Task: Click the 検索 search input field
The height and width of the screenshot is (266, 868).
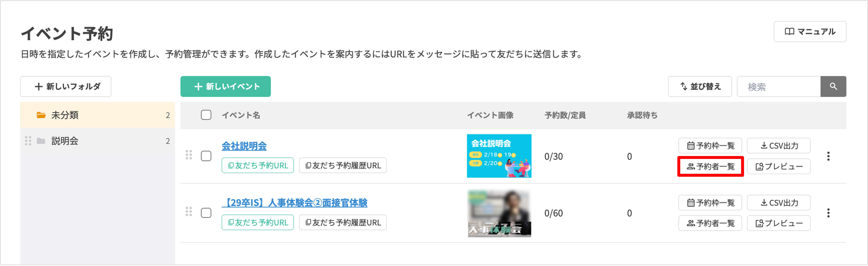Action: (778, 87)
